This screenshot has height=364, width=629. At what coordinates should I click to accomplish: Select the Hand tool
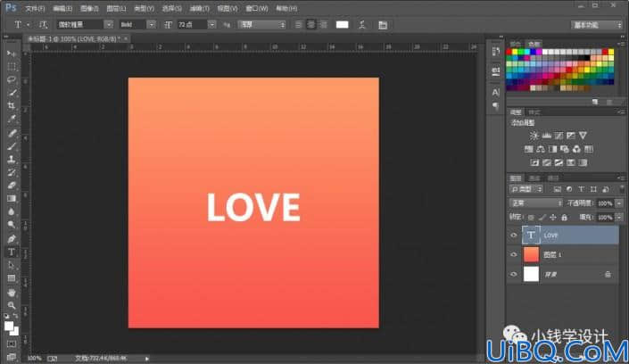(x=12, y=292)
